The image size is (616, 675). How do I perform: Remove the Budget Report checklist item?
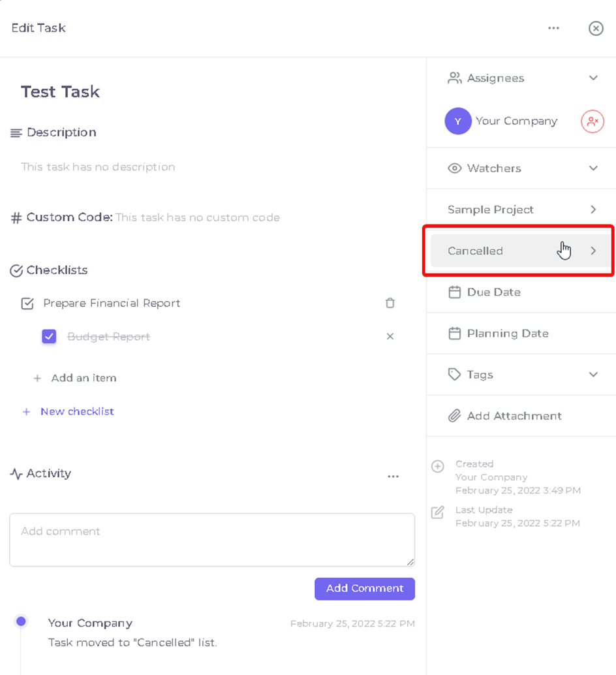[390, 336]
